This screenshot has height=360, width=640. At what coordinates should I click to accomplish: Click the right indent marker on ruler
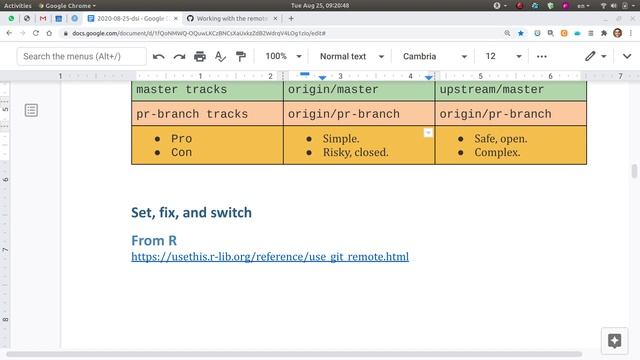click(x=428, y=77)
